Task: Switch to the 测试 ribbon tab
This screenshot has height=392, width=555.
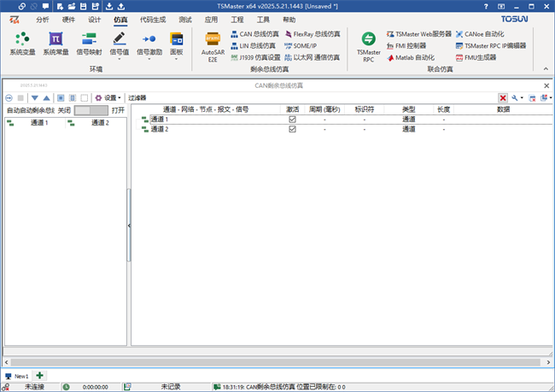Action: tap(185, 19)
